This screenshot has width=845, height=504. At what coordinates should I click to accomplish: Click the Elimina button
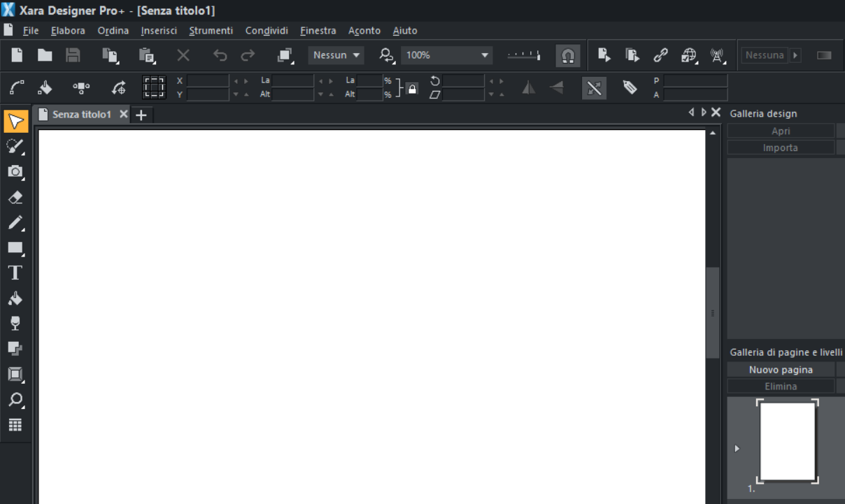coord(781,386)
